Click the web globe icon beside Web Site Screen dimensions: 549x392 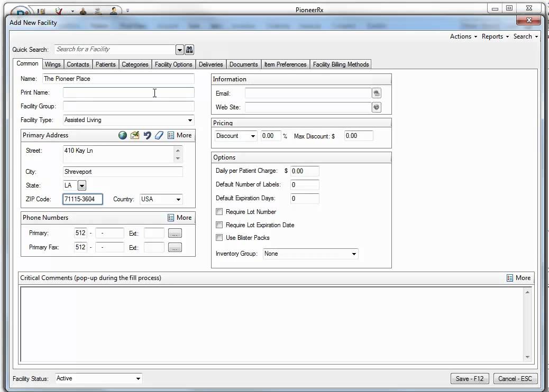[x=376, y=107]
